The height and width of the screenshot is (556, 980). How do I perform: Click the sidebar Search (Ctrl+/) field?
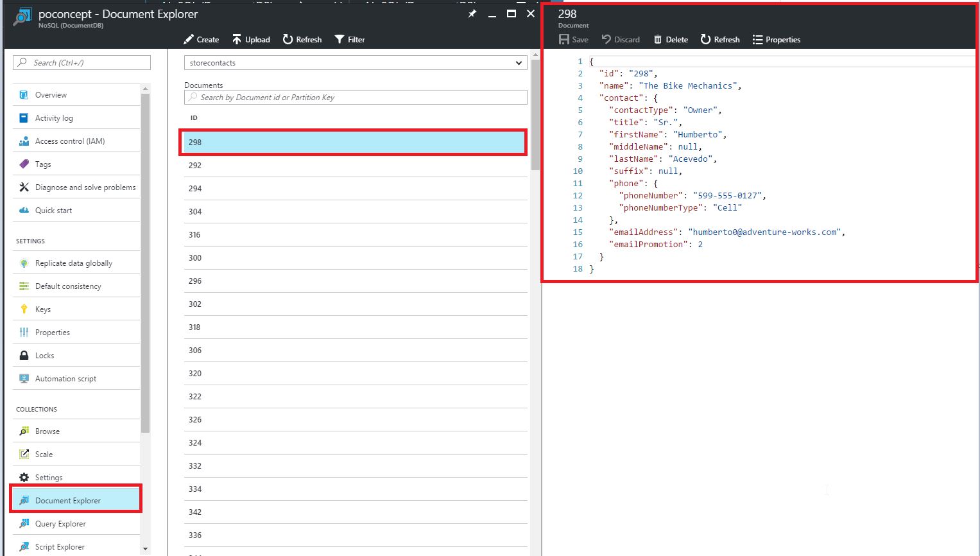(82, 62)
